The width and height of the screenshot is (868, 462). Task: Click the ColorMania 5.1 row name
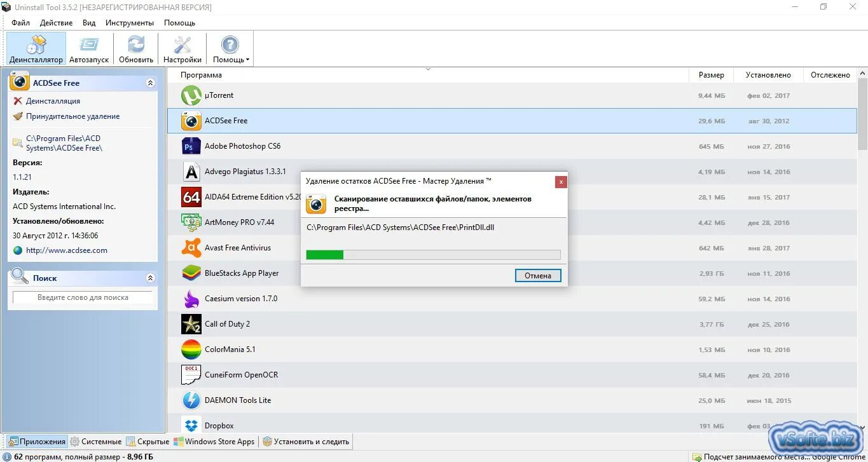coord(230,350)
